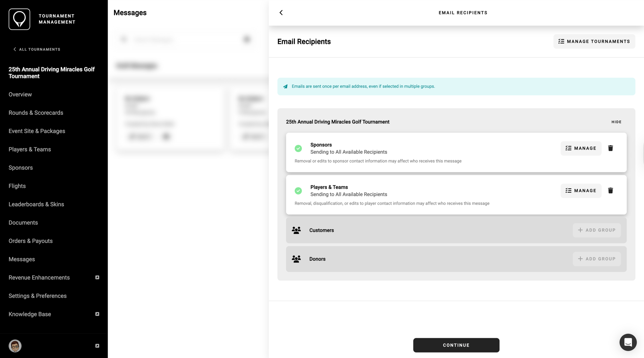The width and height of the screenshot is (644, 358).
Task: Open Players & Teams in sidebar
Action: pos(30,149)
